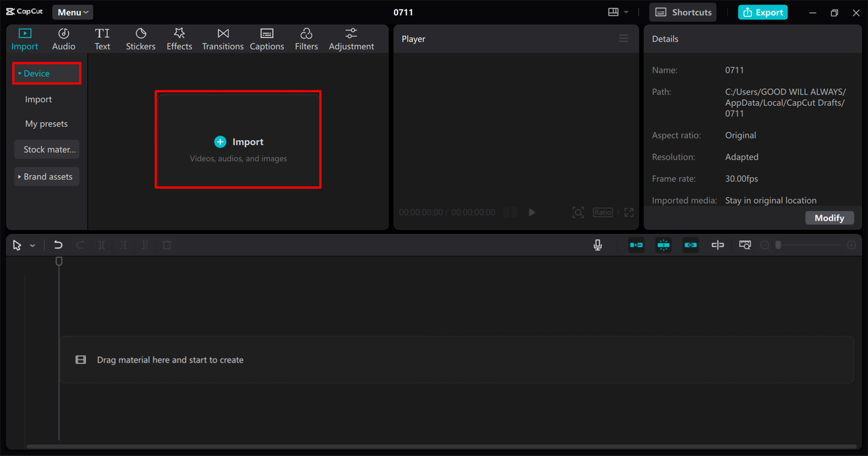Zoom in the timeline with plus icon

tap(852, 245)
